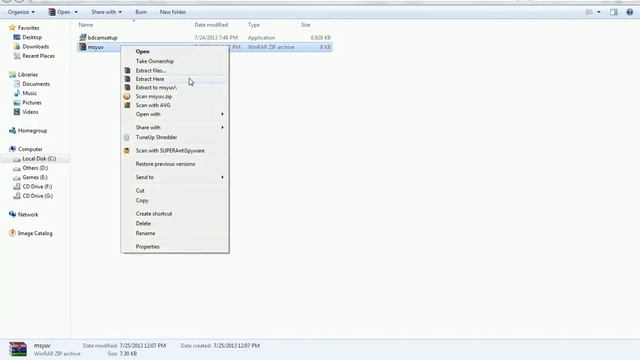Select the CD Drive (F:) icon
Viewport: 640px width, 360px height.
tap(17, 187)
